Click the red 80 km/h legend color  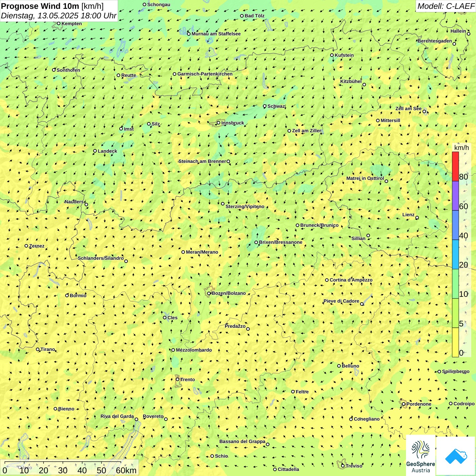(455, 166)
